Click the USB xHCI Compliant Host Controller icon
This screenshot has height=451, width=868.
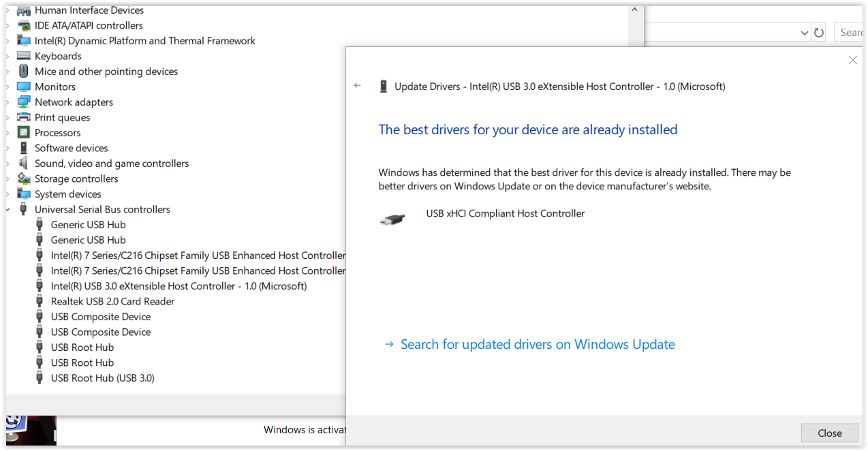392,219
